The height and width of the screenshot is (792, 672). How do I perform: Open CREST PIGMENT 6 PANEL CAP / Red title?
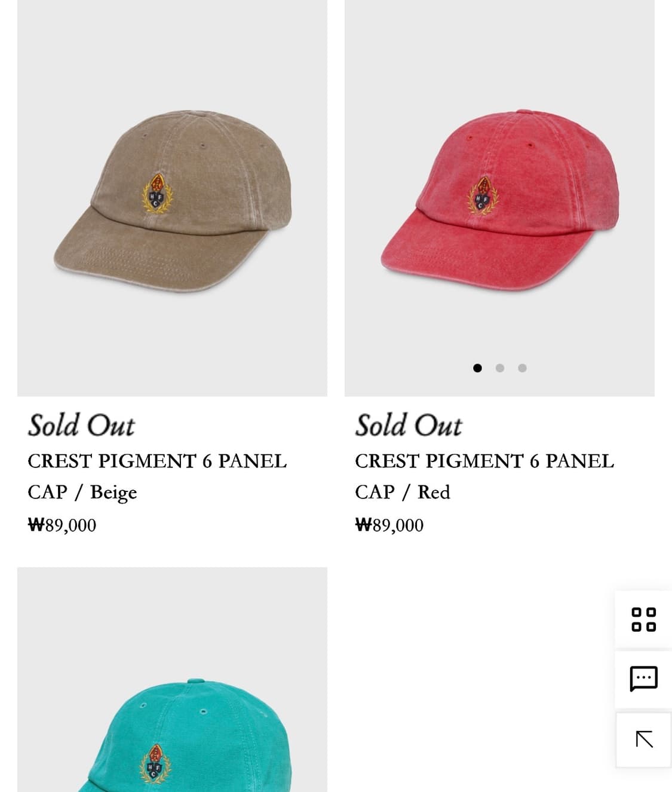484,476
